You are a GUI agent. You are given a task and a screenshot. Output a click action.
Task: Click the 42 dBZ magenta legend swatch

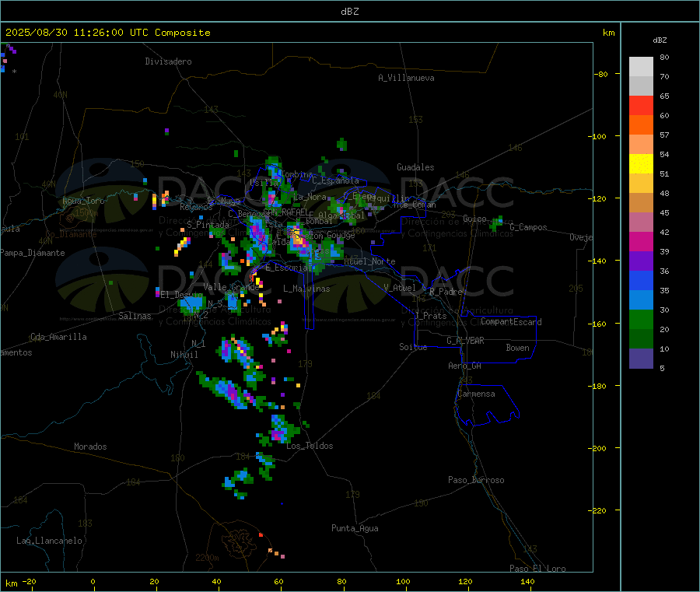coord(641,241)
